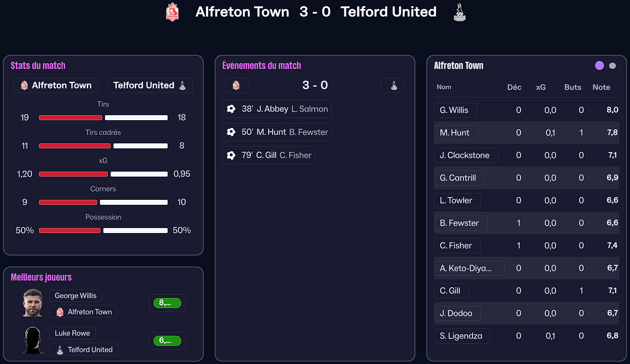Click the Tirs red comparison bar
Screen dimensions: 630x364
71,117
